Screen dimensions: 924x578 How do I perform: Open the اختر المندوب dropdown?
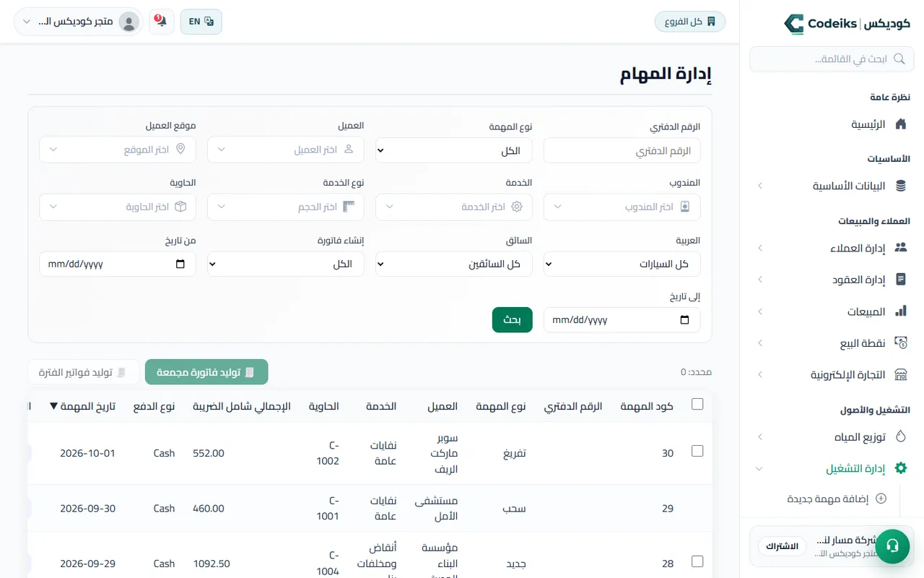coord(622,207)
